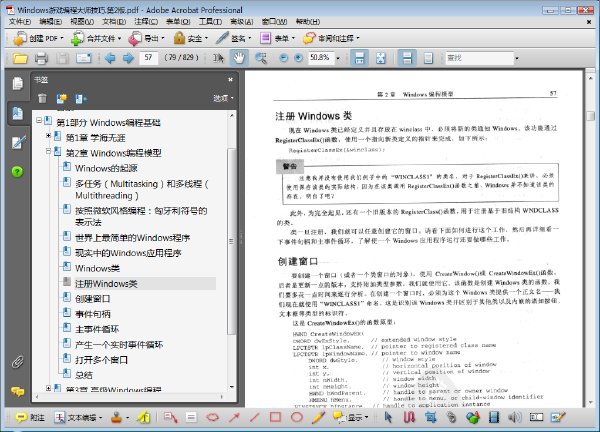Click the page number field showing 57
The width and height of the screenshot is (600, 432).
[x=148, y=58]
